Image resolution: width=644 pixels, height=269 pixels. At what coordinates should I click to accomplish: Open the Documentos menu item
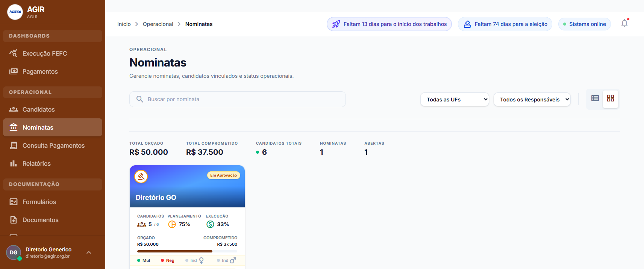(53, 220)
